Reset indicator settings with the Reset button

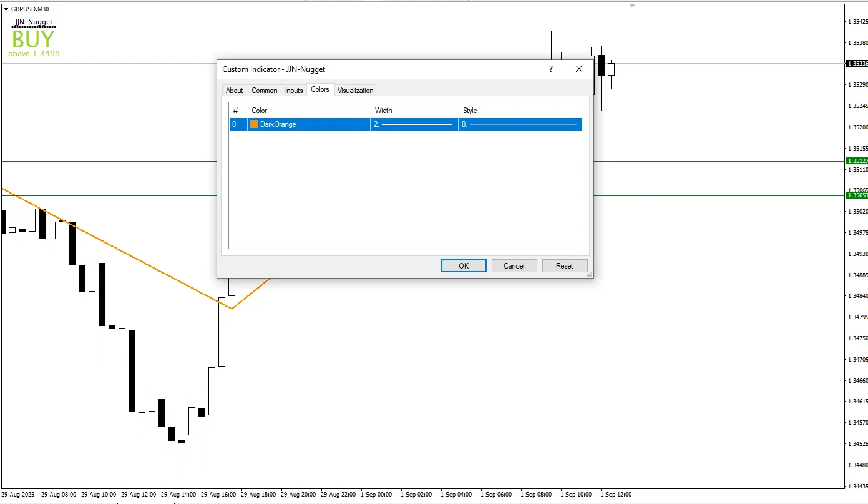pyautogui.click(x=564, y=265)
